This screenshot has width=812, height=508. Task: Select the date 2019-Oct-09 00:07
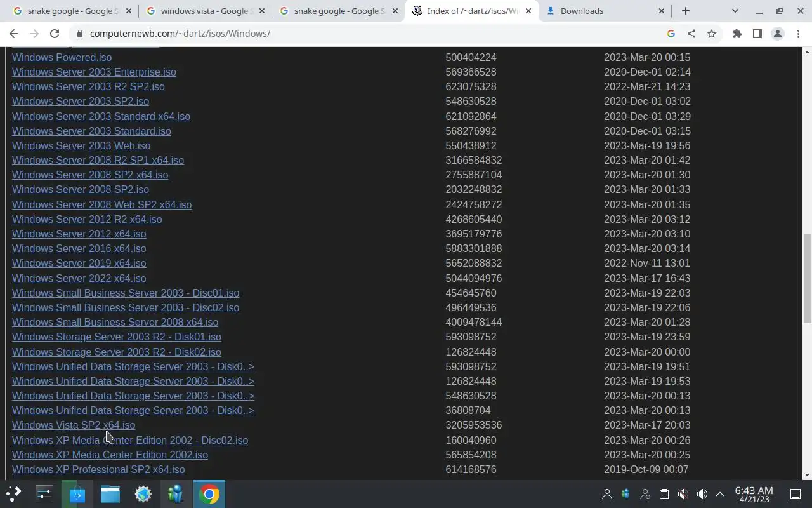pos(646,469)
